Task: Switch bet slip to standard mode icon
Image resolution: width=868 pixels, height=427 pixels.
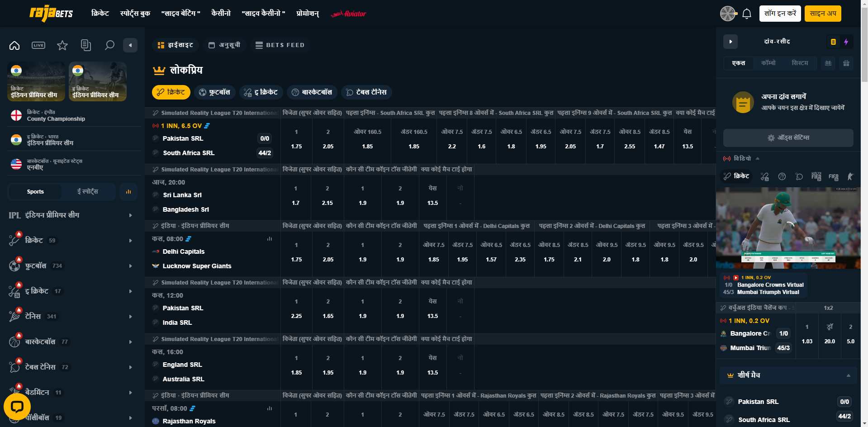Action: (x=833, y=42)
